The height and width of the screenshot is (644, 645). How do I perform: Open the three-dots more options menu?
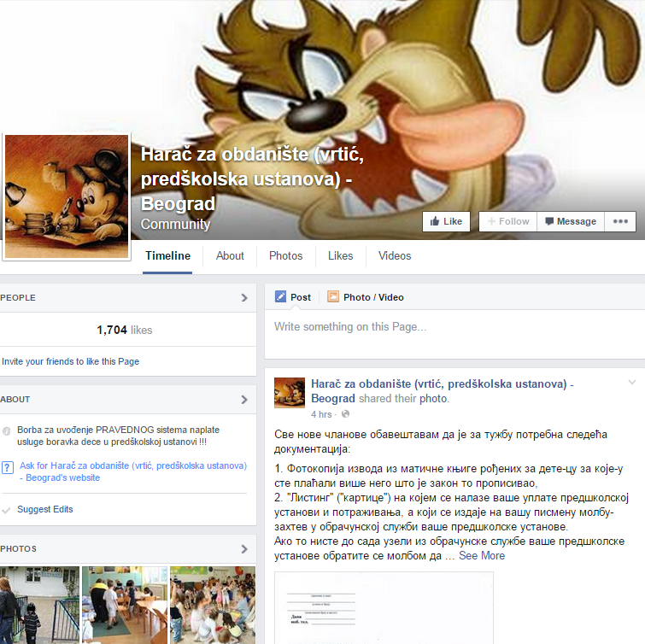pyautogui.click(x=619, y=221)
